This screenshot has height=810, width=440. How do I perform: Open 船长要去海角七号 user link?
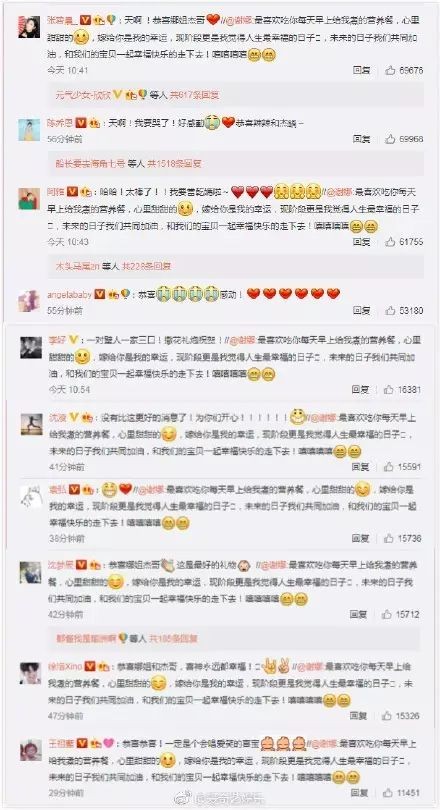coord(90,164)
